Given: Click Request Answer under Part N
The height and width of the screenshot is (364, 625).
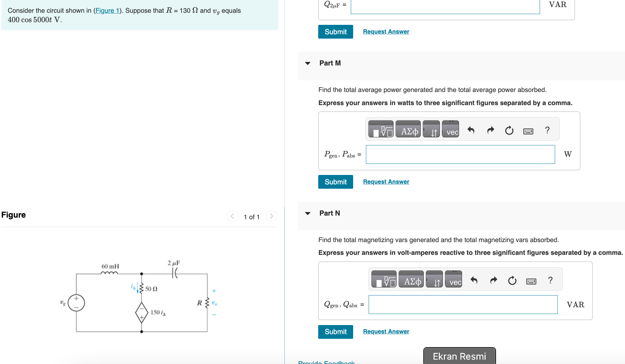Looking at the screenshot, I should click(386, 331).
